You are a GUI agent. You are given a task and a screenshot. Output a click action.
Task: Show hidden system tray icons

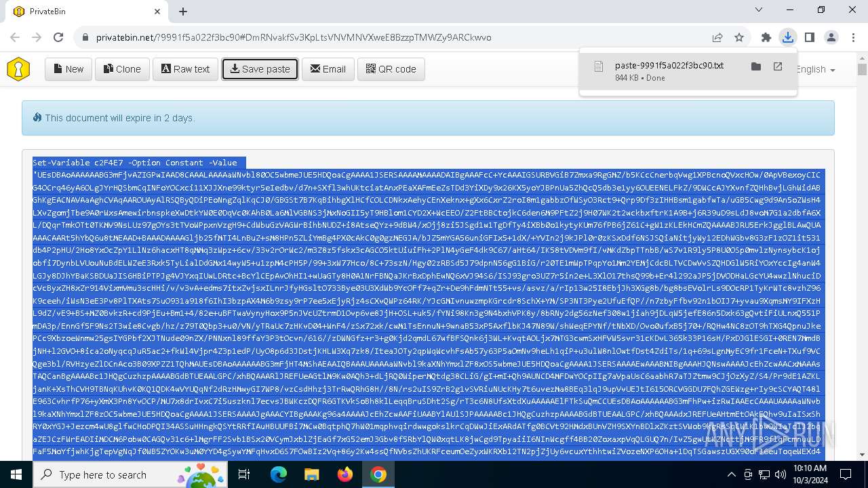point(731,474)
